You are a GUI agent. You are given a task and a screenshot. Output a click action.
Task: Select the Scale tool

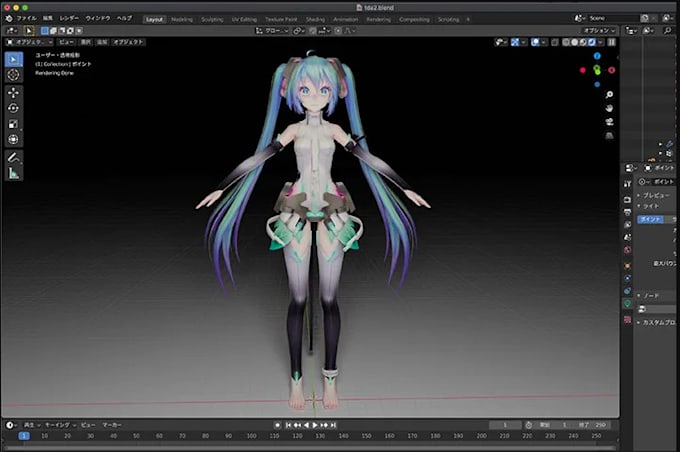click(13, 124)
